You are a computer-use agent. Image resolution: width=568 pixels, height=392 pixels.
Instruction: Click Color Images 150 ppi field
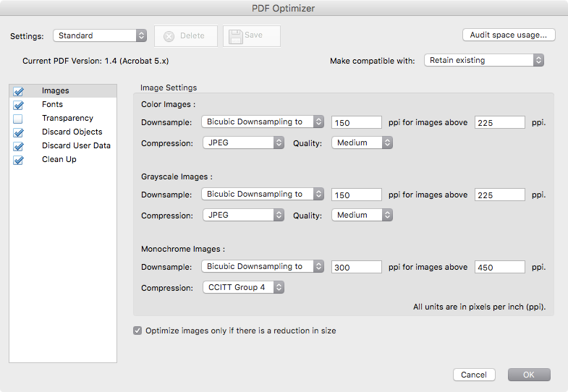click(356, 122)
